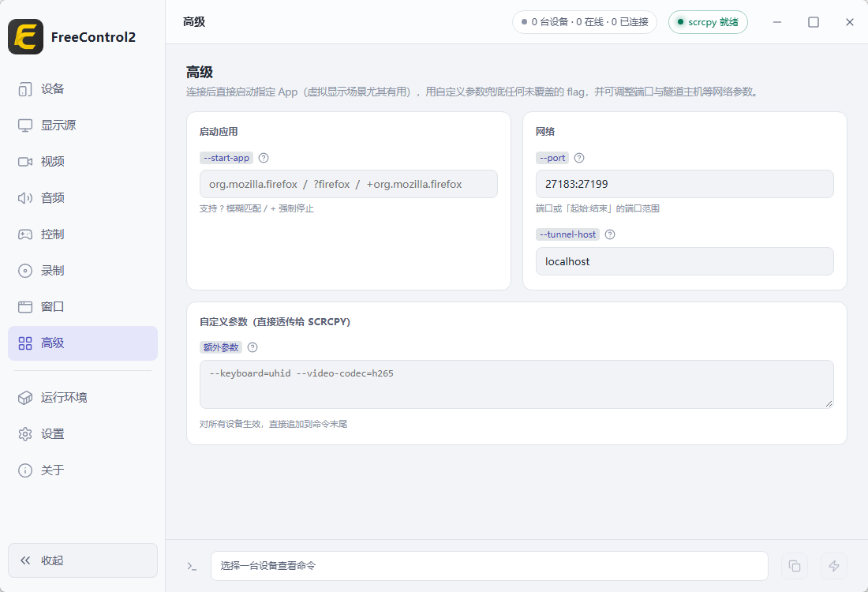
Task: Switch to the 音频 audio page
Action: tap(83, 197)
